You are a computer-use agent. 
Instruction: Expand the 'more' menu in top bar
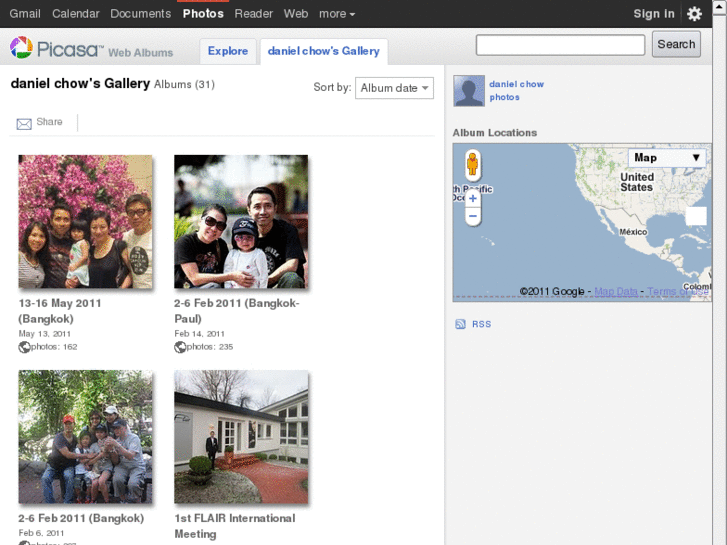pos(336,14)
